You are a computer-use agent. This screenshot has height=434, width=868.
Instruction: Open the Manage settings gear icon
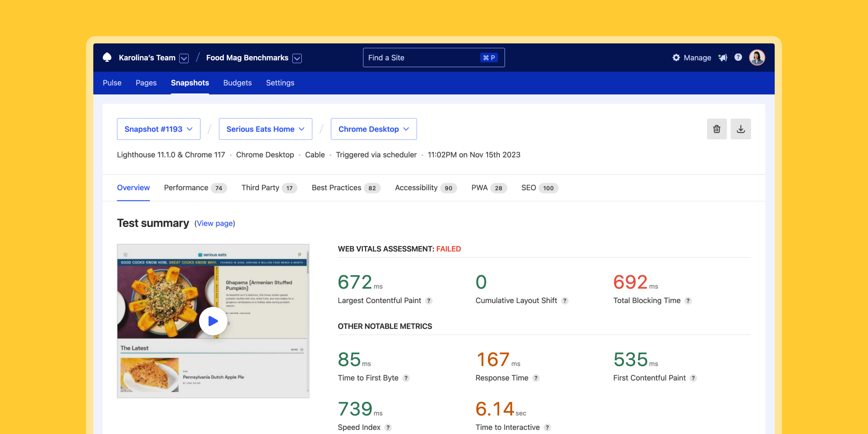point(676,58)
